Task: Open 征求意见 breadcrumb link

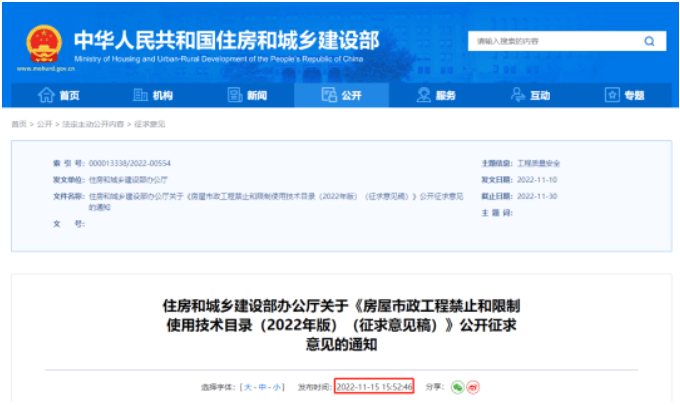Action: tap(150, 124)
